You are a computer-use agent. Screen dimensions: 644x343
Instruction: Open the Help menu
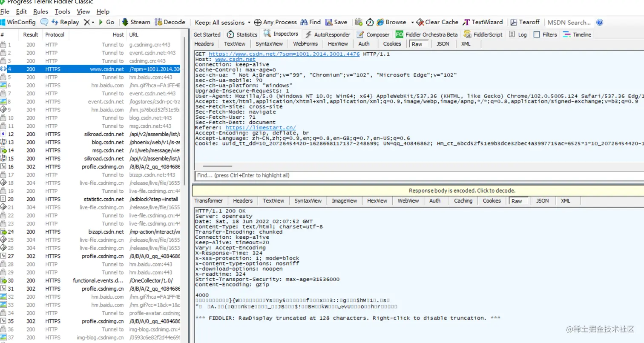[x=103, y=11]
